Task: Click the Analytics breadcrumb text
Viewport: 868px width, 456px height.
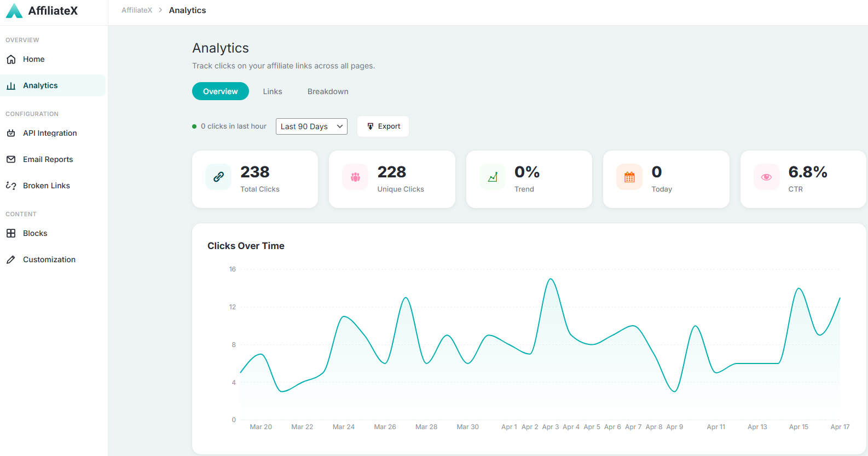Action: tap(187, 10)
